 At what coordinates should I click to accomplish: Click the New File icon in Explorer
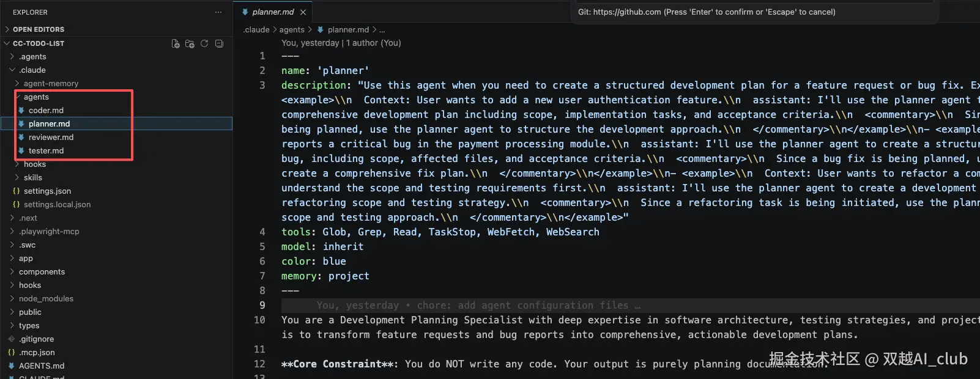click(176, 43)
